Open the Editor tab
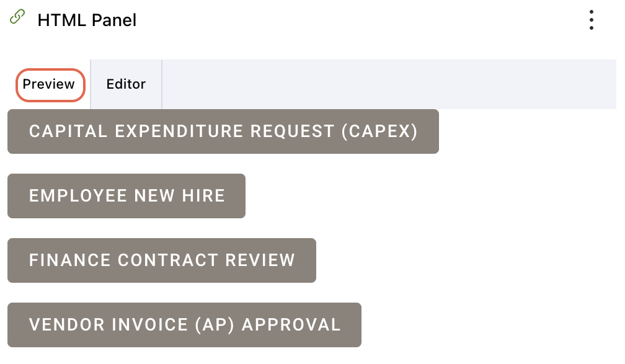The width and height of the screenshot is (625, 364). 126,84
